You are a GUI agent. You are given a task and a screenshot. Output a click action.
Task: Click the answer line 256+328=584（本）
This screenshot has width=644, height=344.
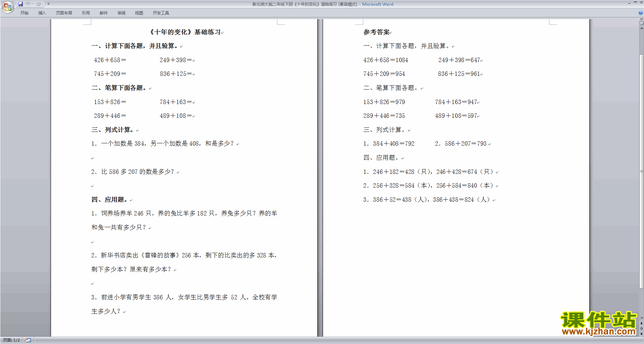429,186
